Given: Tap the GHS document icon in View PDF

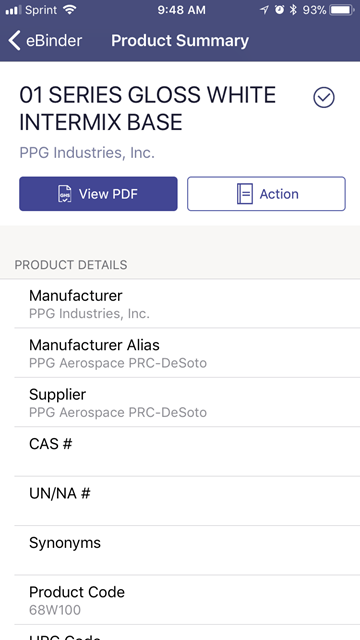Looking at the screenshot, I should pos(65,194).
